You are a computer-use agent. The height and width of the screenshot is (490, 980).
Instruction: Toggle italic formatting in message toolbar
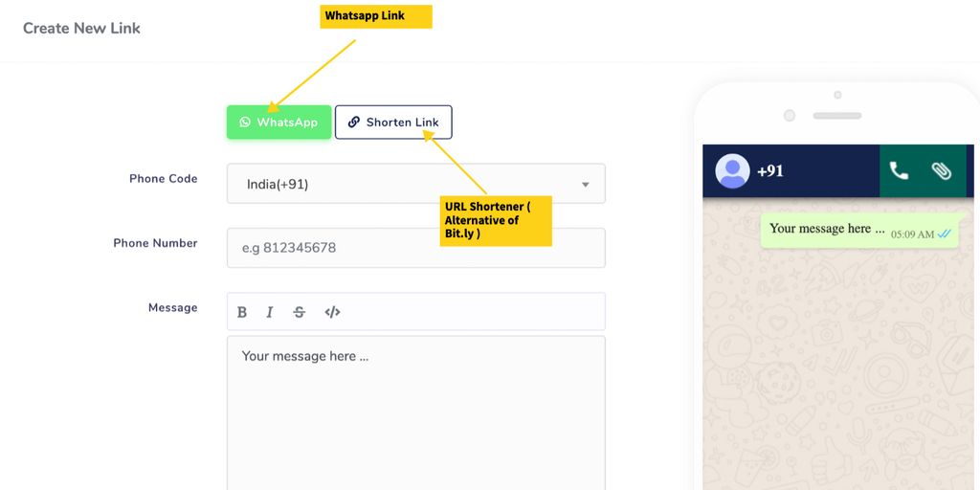point(269,312)
